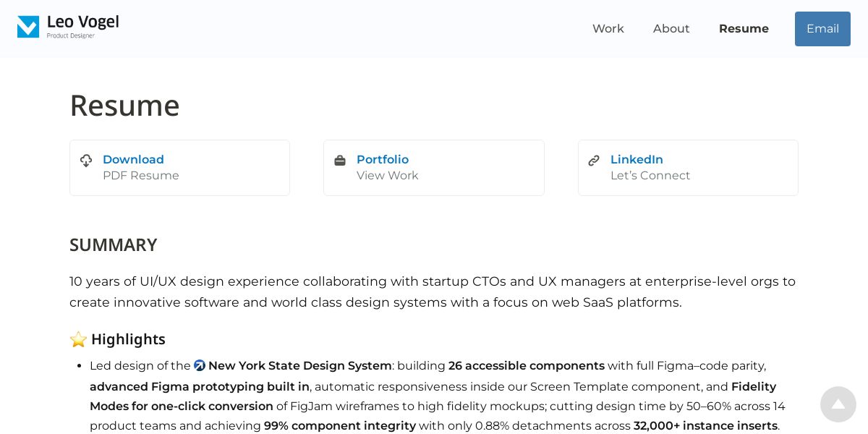Click the View Work subtitle text

tap(387, 176)
